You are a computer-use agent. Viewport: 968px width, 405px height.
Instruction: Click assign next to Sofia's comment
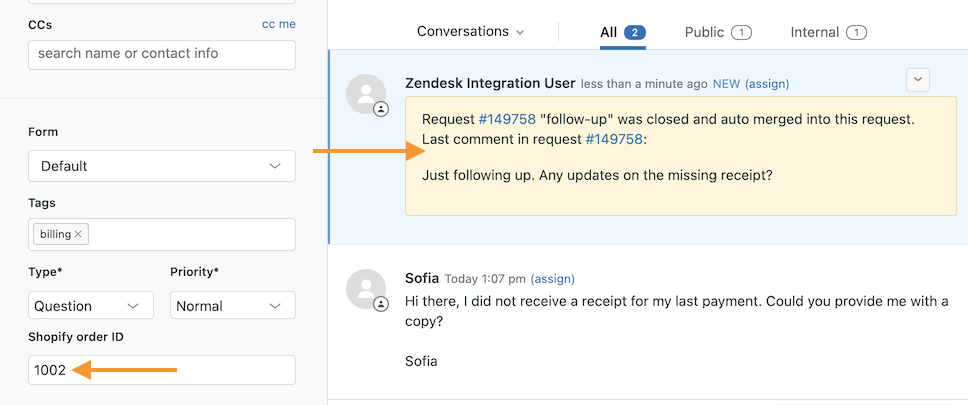tap(553, 278)
